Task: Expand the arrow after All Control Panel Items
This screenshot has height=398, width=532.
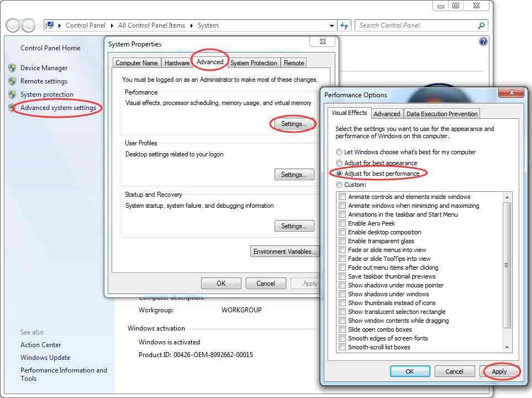Action: 192,25
